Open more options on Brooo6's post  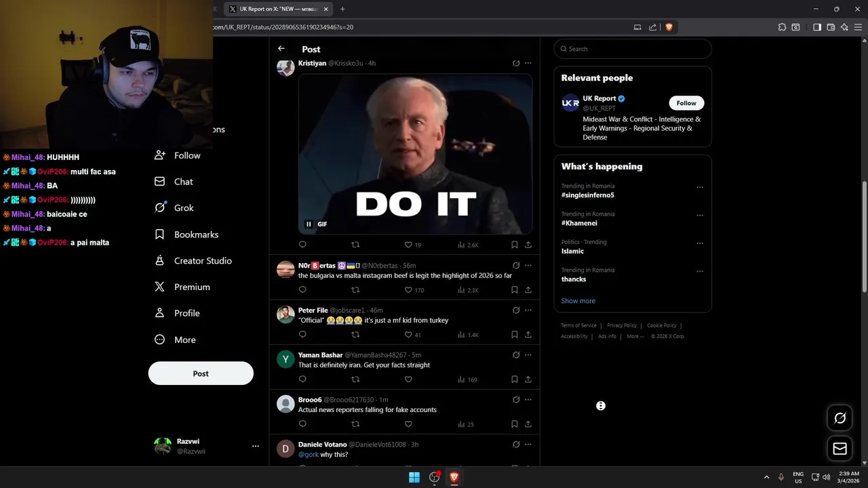click(528, 400)
